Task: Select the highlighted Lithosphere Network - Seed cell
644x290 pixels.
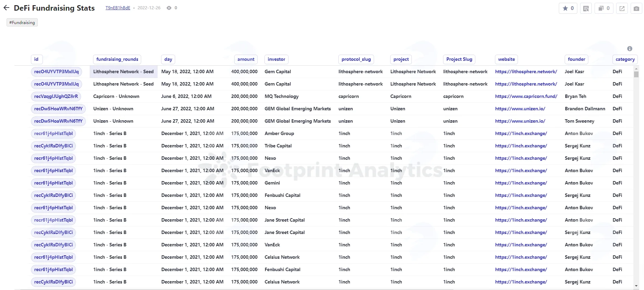Action: [x=124, y=72]
